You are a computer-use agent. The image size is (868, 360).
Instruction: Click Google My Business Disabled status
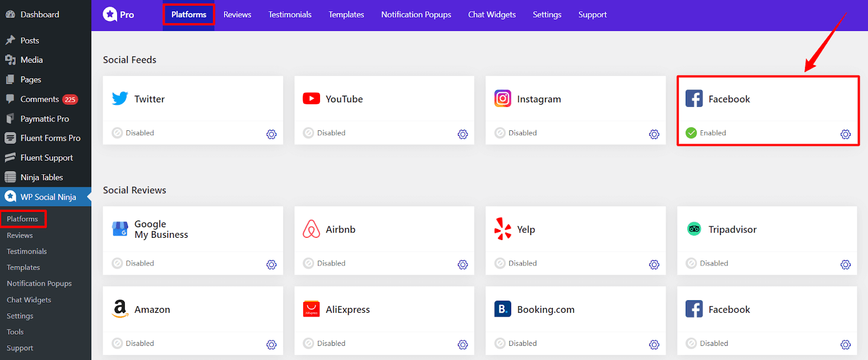coord(133,263)
